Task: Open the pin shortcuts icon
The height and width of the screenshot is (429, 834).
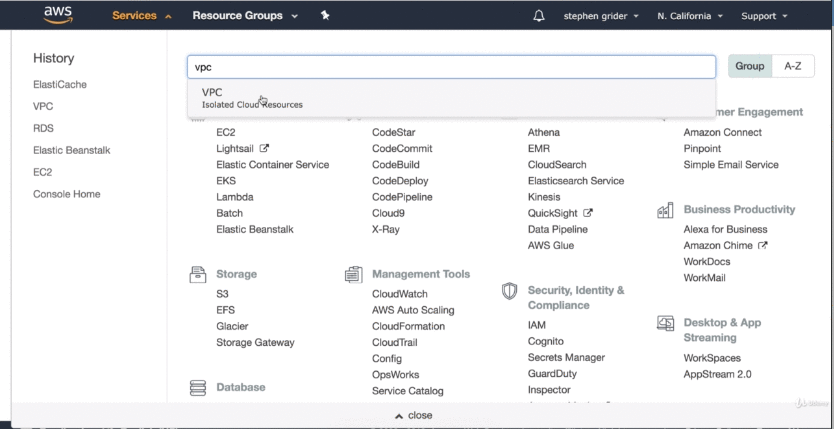Action: (325, 15)
